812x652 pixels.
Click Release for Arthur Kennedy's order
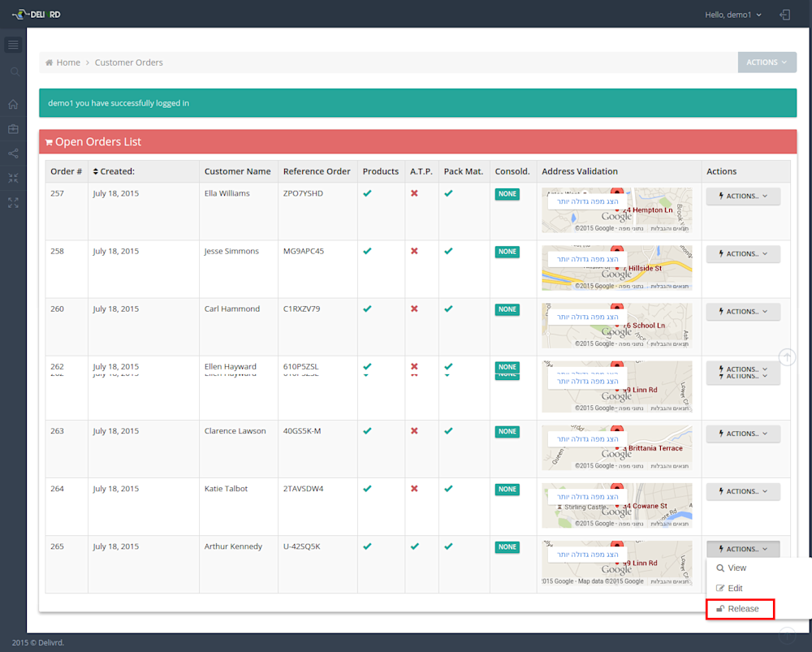[x=740, y=608]
